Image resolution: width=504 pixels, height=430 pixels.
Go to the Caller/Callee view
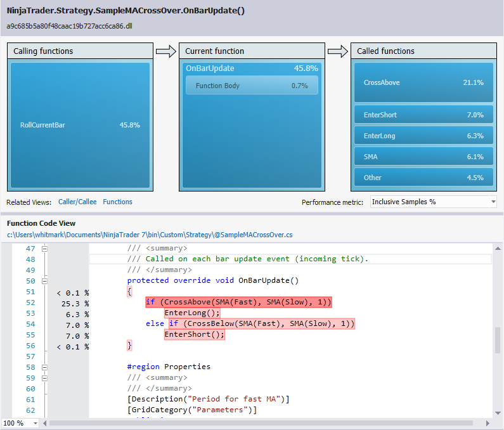pos(77,202)
